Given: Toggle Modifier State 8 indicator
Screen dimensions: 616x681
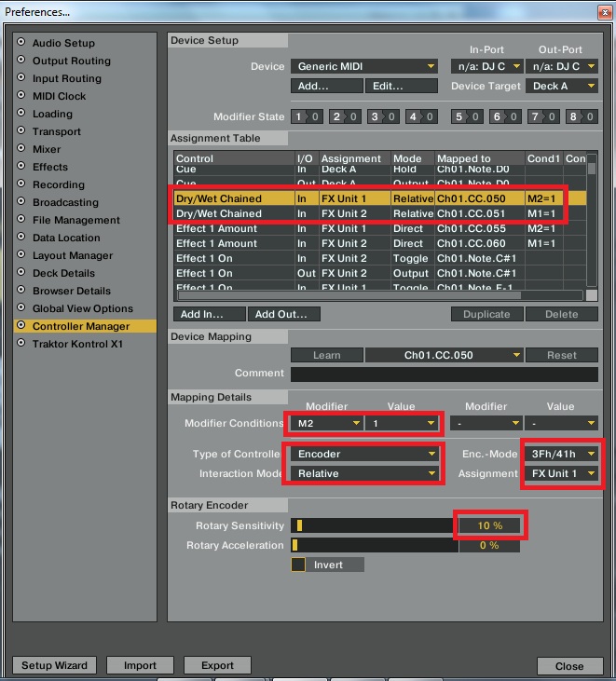Looking at the screenshot, I should point(582,116).
